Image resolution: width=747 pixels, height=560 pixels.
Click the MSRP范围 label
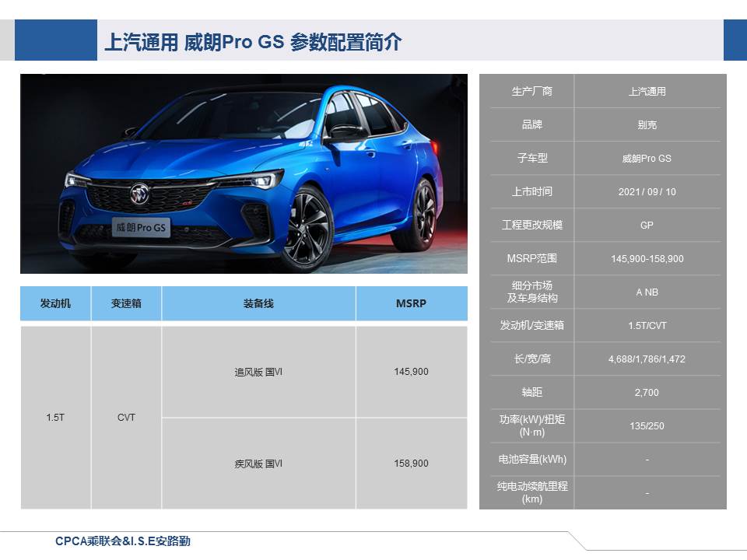532,258
